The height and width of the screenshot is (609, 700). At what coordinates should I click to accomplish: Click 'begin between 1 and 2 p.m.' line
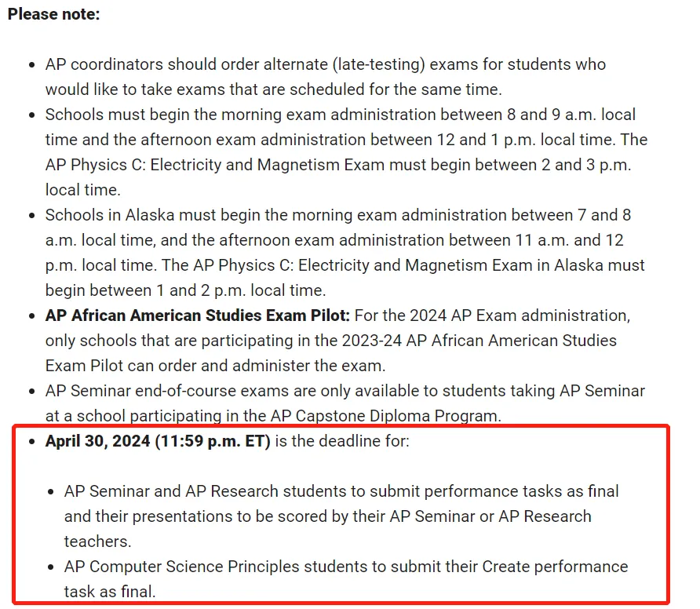click(x=186, y=290)
